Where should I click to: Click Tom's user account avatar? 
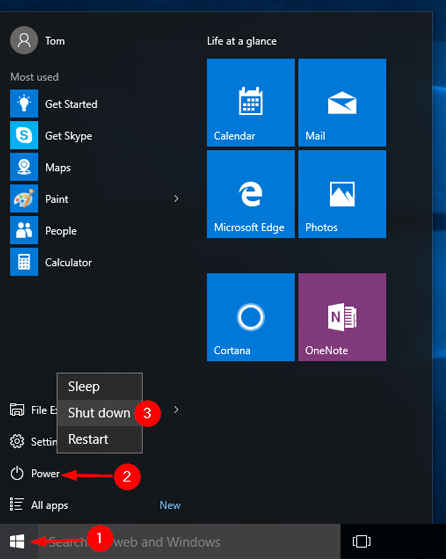24,40
